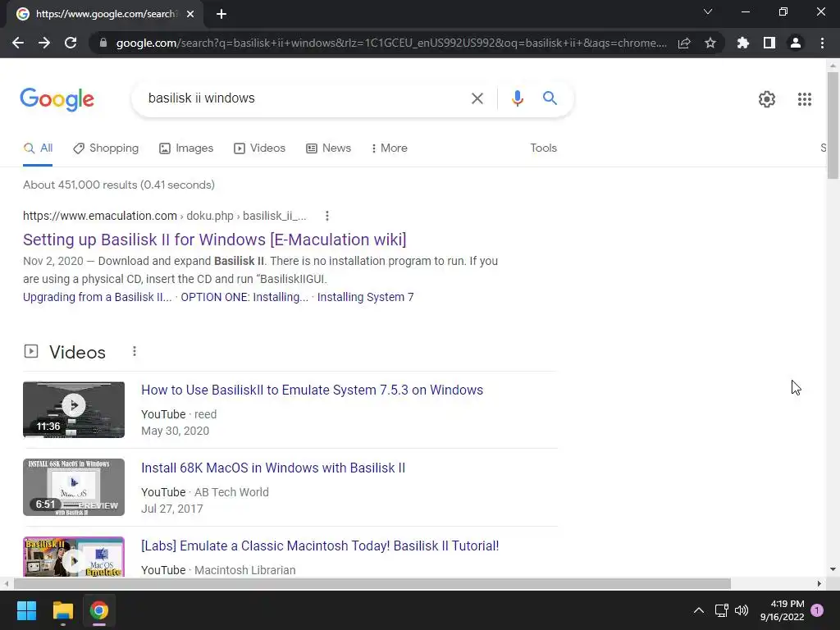The image size is (840, 630).
Task: Click the horizontal scrollbar thumb
Action: [372, 583]
